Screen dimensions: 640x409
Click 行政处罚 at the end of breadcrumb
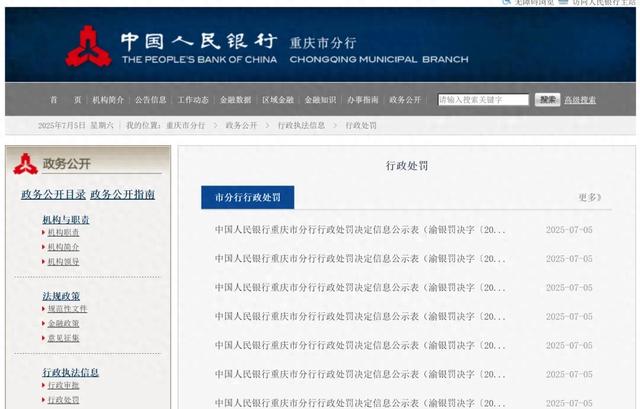click(361, 125)
